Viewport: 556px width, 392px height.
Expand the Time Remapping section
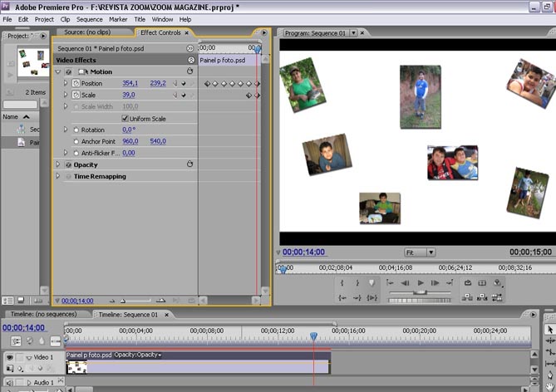[x=58, y=176]
